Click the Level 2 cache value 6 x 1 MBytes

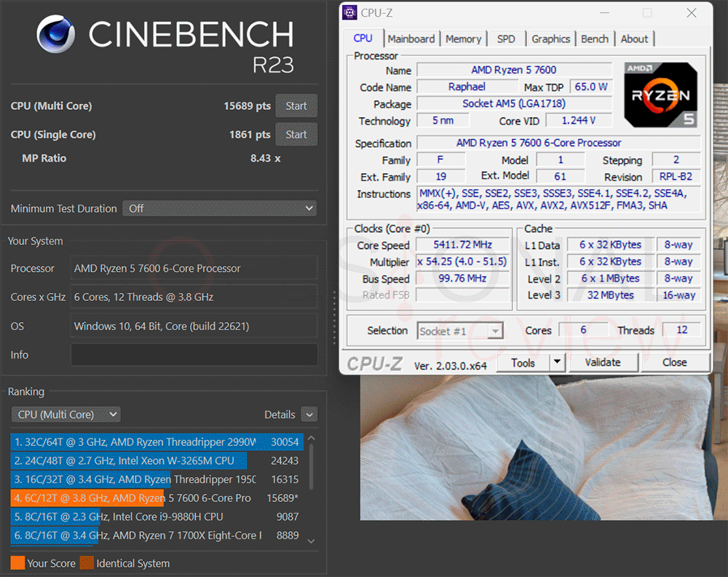coord(611,278)
